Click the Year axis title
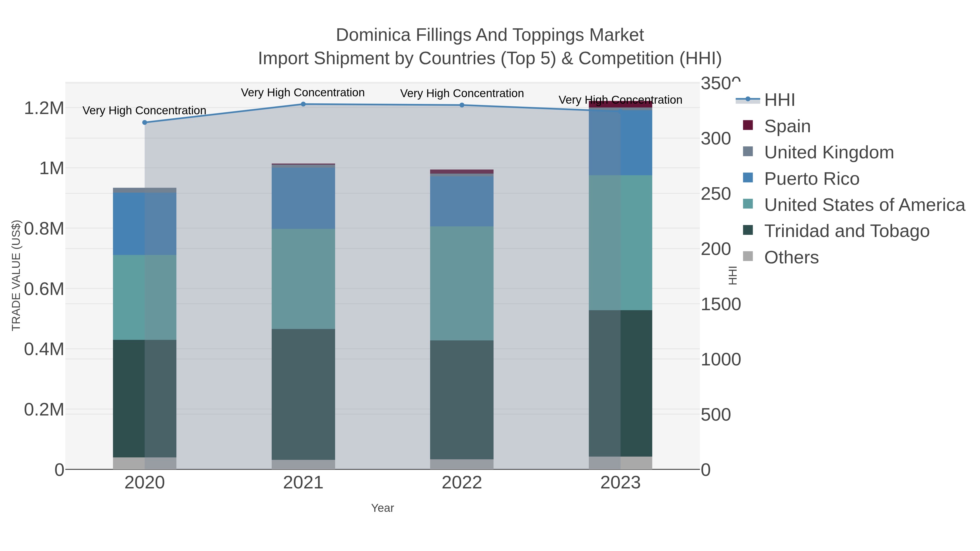 [382, 508]
